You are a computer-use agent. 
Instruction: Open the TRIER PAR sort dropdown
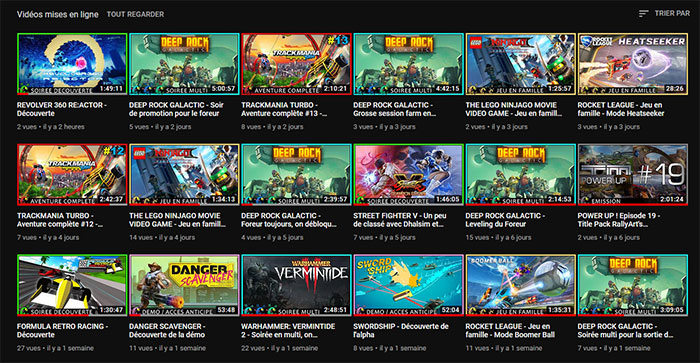click(x=664, y=14)
